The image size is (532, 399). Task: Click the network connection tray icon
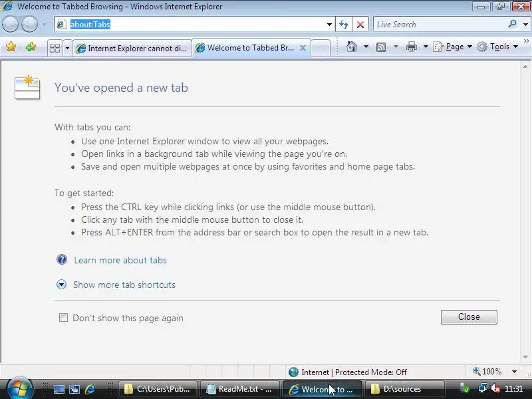483,388
